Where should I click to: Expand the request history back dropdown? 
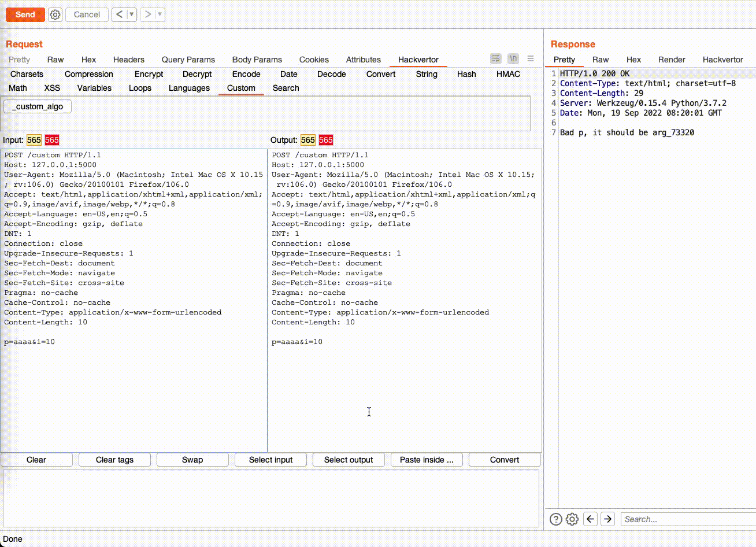pyautogui.click(x=132, y=14)
